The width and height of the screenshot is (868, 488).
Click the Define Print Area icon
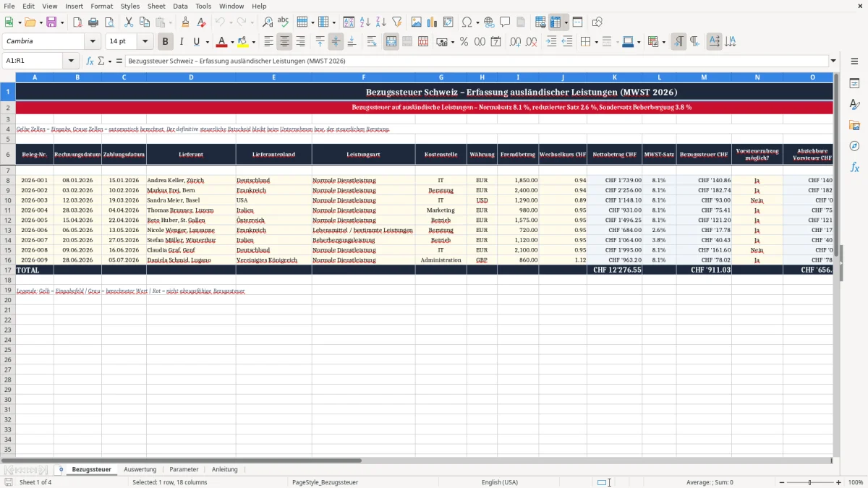(x=540, y=22)
